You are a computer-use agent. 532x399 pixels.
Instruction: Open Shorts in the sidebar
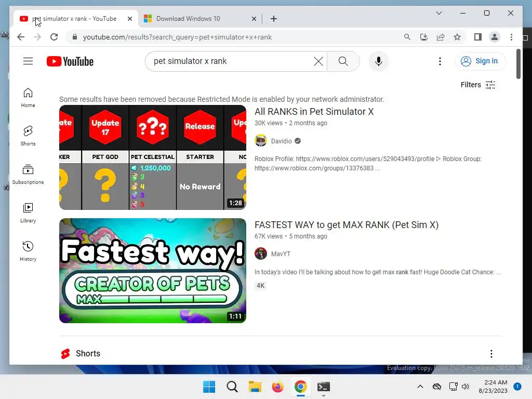pos(28,136)
